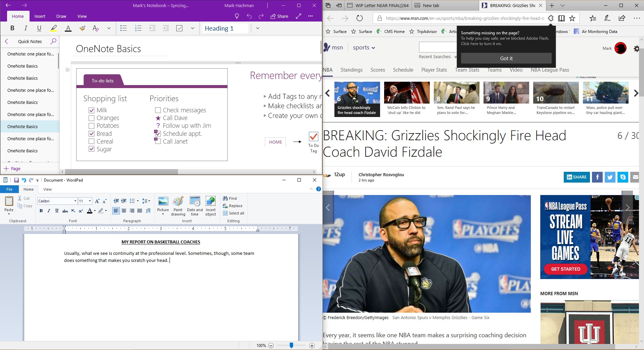Insert Paint drawing in WordPad
The height and width of the screenshot is (350, 644).
(178, 206)
